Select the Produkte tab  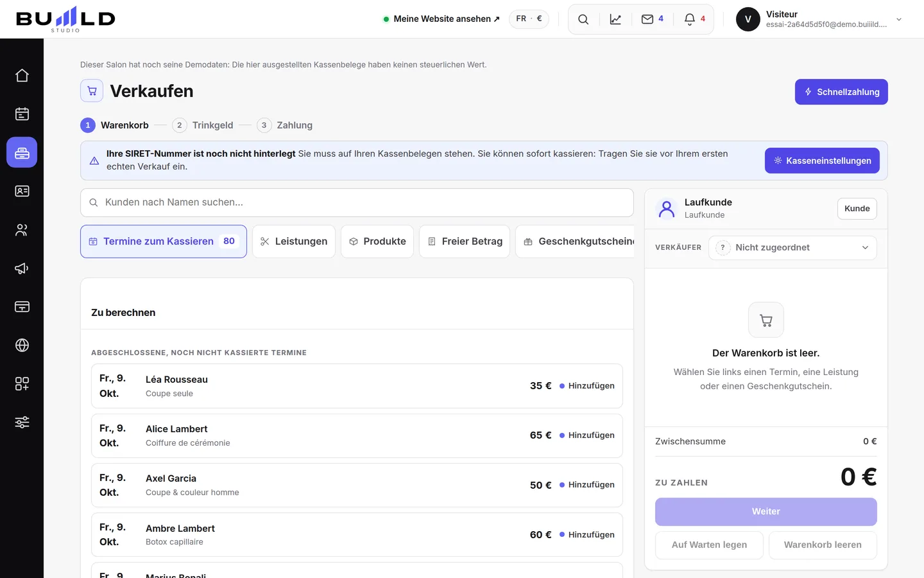[x=377, y=241]
